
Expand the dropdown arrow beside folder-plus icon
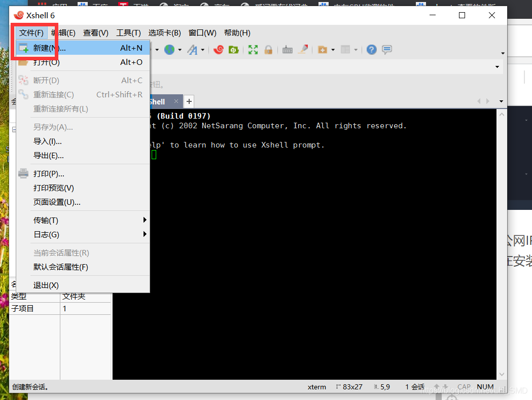(x=333, y=50)
